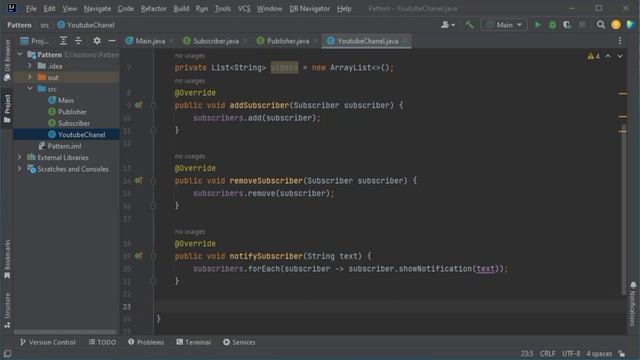This screenshot has height=360, width=640.
Task: Switch to Subscriber.java tab
Action: click(215, 41)
